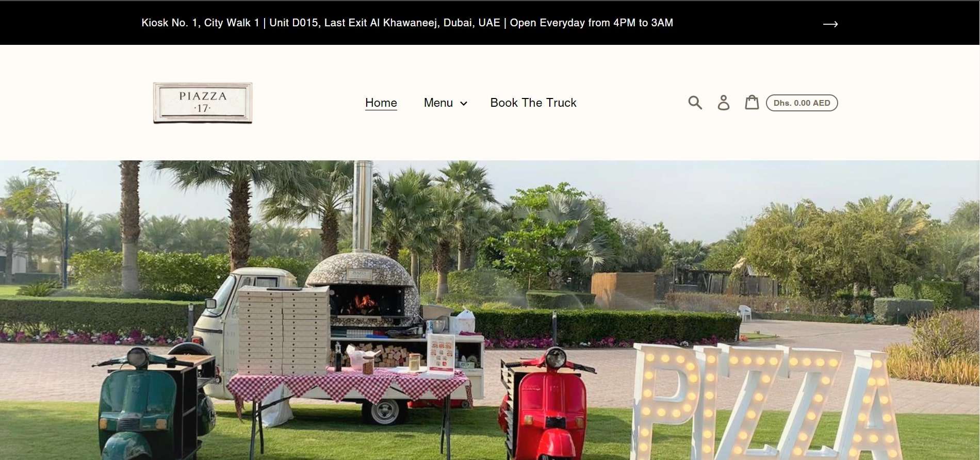Go to the Home page link
The height and width of the screenshot is (460, 980).
click(x=381, y=103)
